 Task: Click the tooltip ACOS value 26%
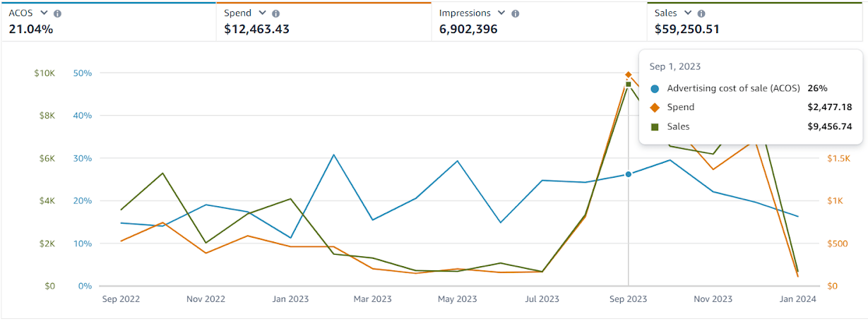pos(817,88)
